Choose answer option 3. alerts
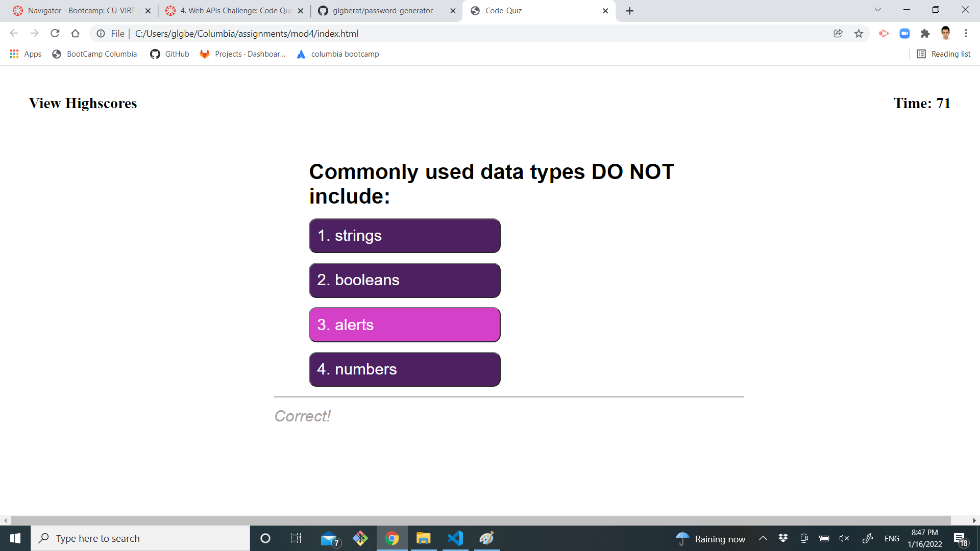Screen dimensions: 980x551 click(404, 324)
